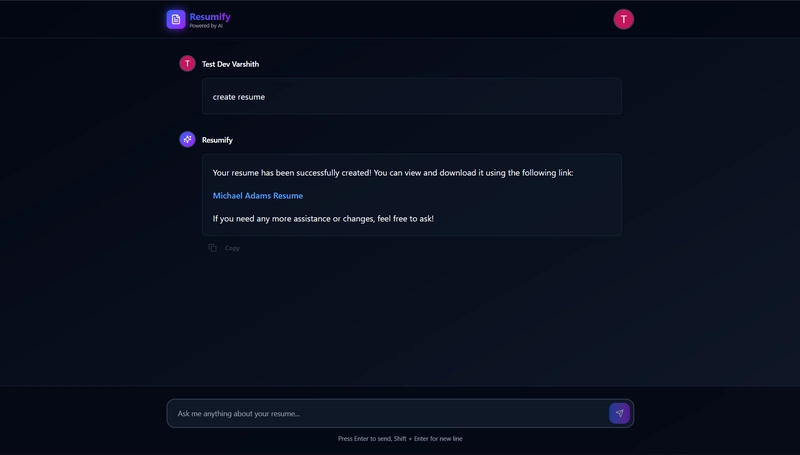Click the "If you need any more assistance" line
This screenshot has width=800, height=455.
[323, 218]
